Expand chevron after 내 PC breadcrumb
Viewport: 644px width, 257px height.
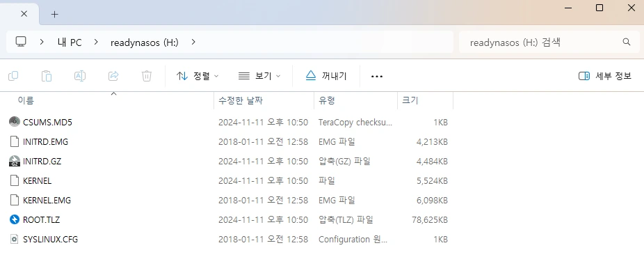96,42
